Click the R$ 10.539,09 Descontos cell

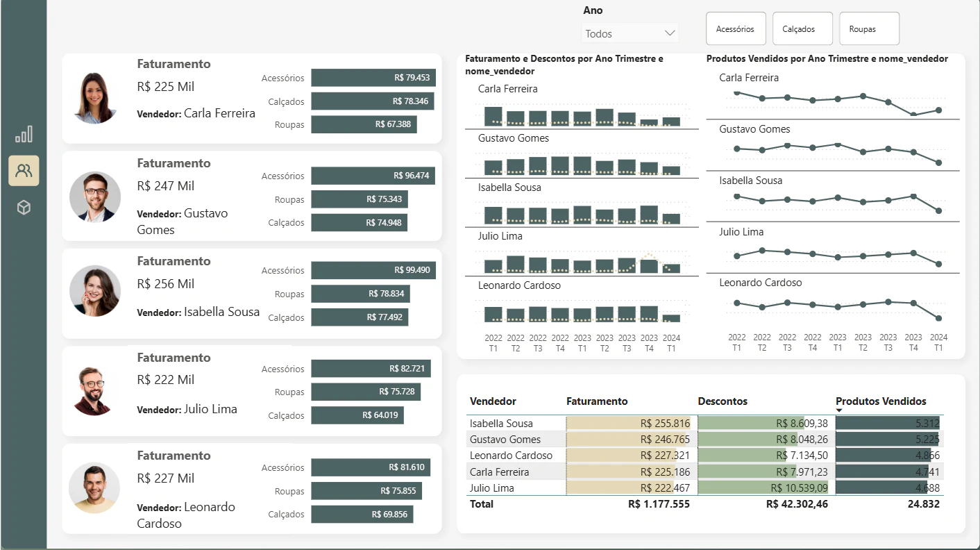point(763,487)
